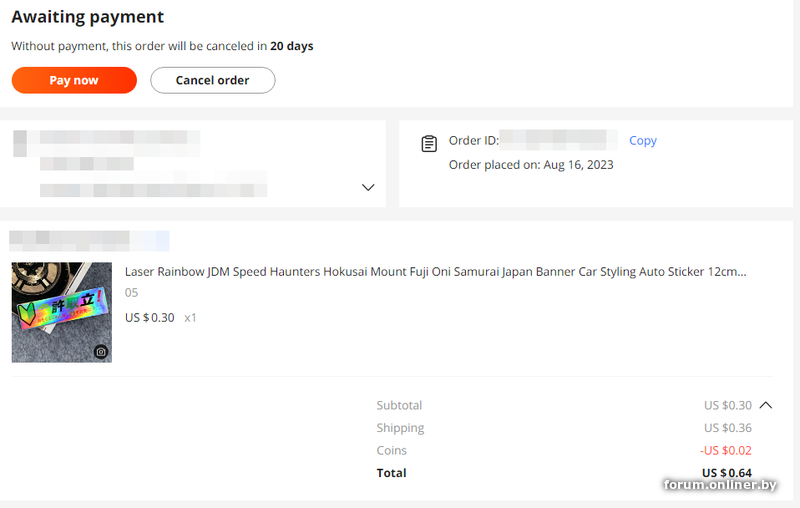The width and height of the screenshot is (800, 508).
Task: Open the Laser Rainbow JDM sticker title
Action: tap(435, 271)
